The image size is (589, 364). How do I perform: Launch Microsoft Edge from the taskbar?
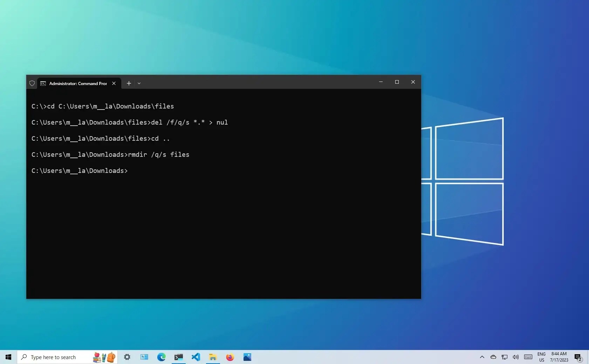tap(162, 357)
